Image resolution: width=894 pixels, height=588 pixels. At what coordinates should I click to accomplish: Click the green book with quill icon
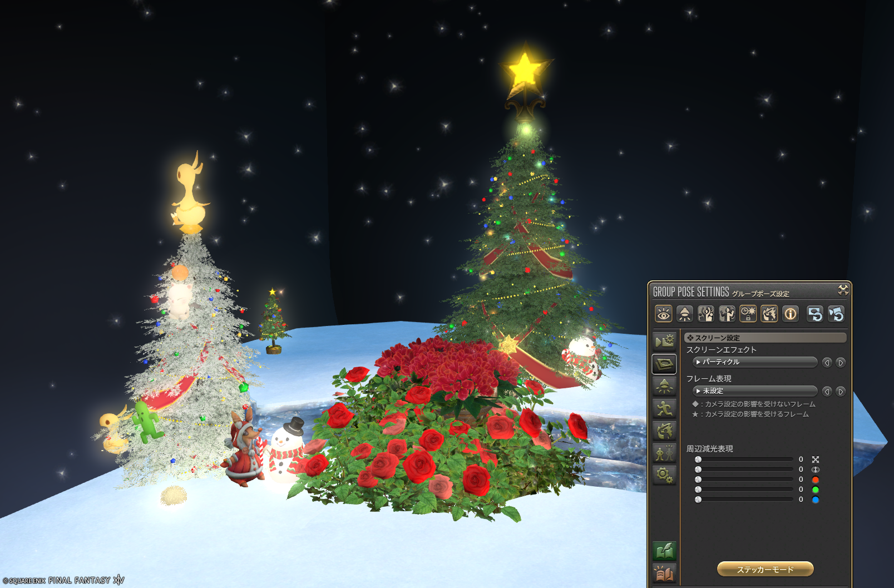click(664, 551)
